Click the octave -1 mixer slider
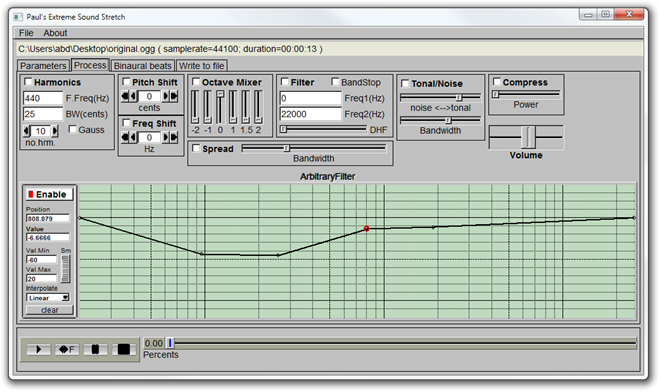Screen dimensions: 660x392 pyautogui.click(x=208, y=107)
